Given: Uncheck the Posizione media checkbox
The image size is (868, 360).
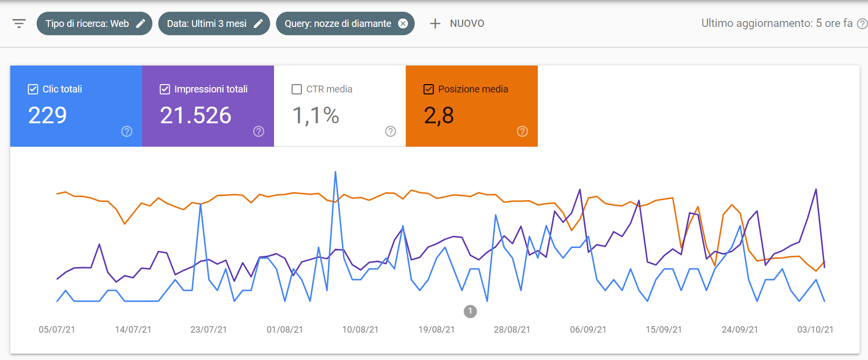Looking at the screenshot, I should [428, 89].
